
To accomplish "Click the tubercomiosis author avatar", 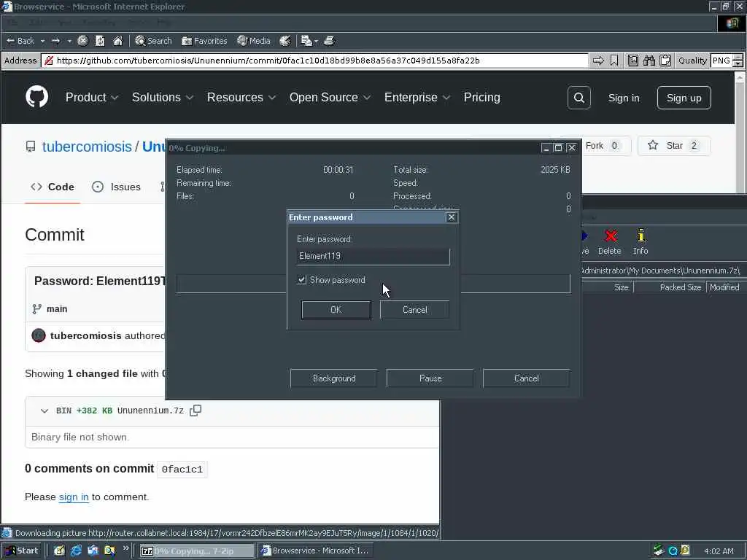I will click(39, 335).
